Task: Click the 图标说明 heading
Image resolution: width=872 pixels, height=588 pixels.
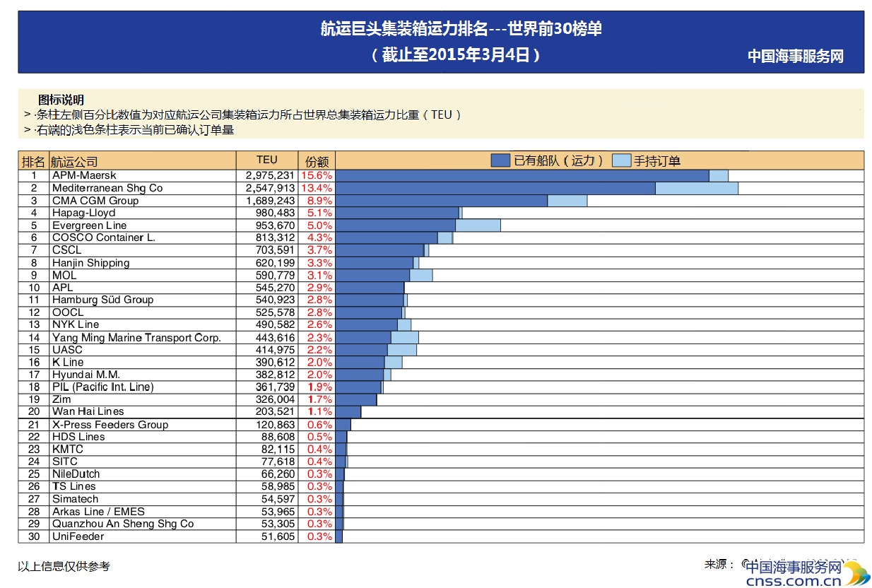Action: coord(61,100)
